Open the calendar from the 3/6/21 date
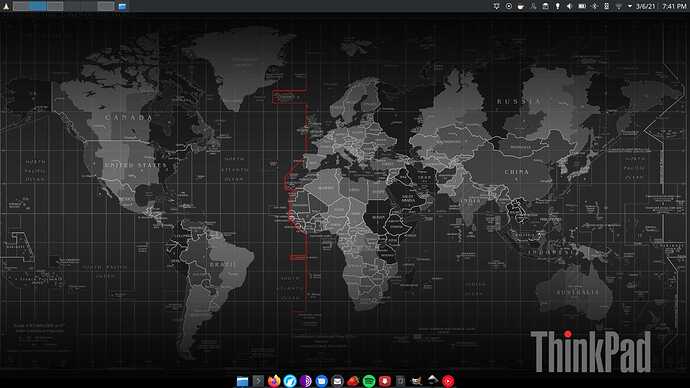 [646, 6]
